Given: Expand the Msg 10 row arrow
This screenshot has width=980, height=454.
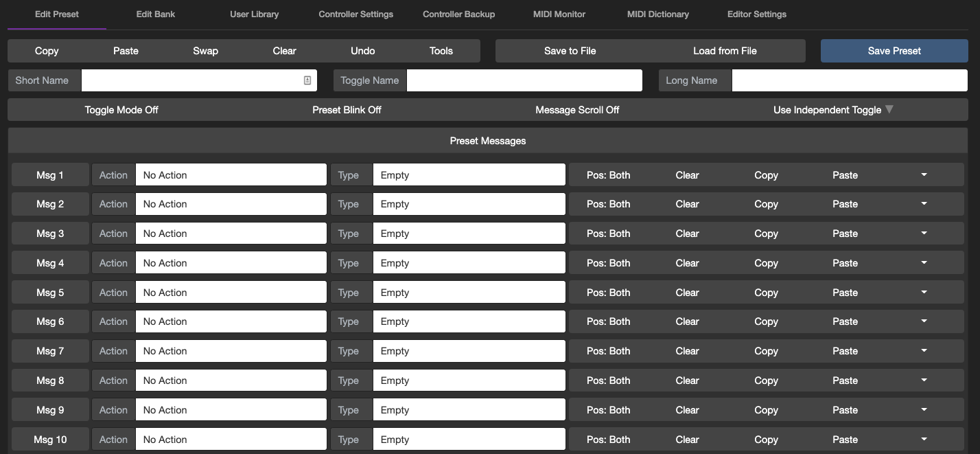Looking at the screenshot, I should click(924, 440).
